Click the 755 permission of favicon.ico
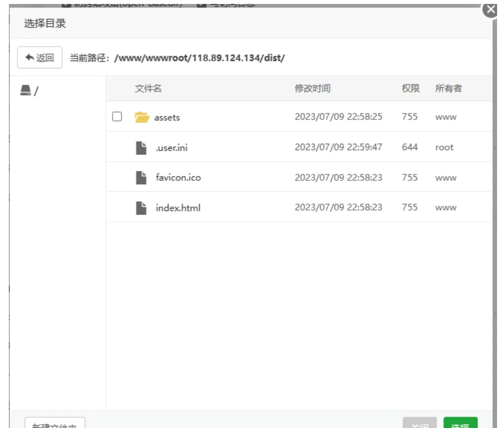504x428 pixels. point(410,177)
